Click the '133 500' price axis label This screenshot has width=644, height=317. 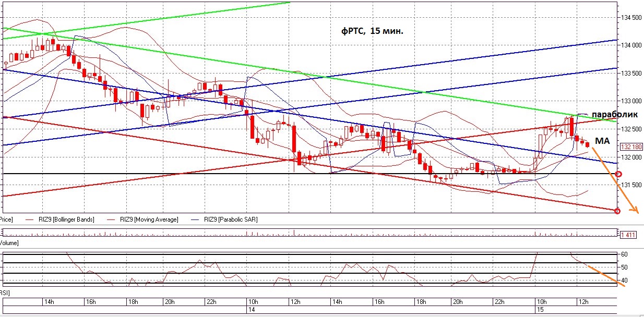[632, 74]
